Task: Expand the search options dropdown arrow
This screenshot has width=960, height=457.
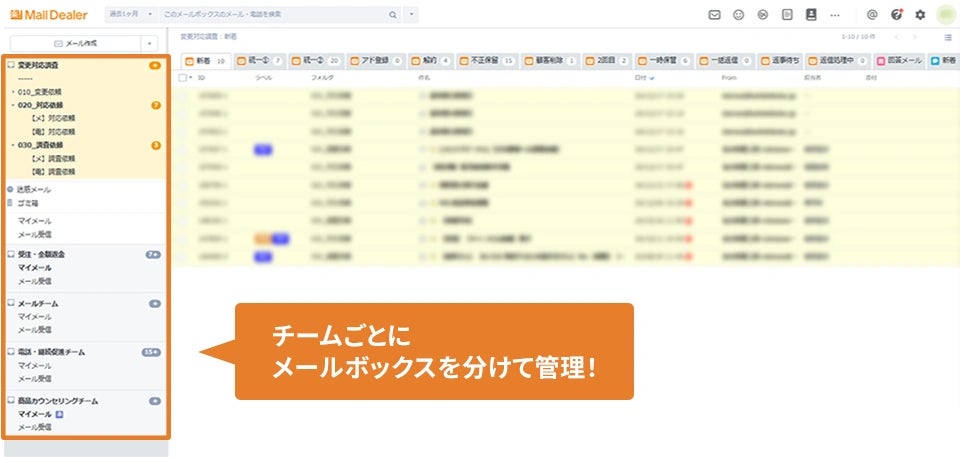Action: 412,15
